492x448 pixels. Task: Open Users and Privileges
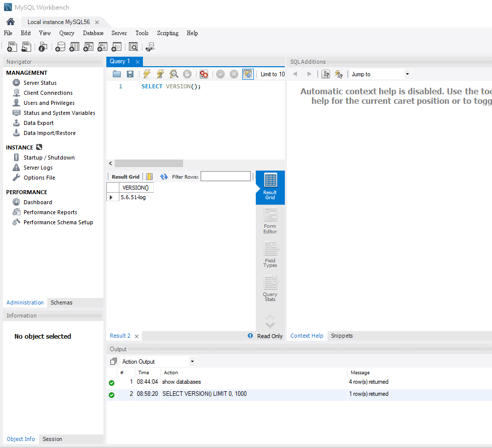tap(49, 103)
